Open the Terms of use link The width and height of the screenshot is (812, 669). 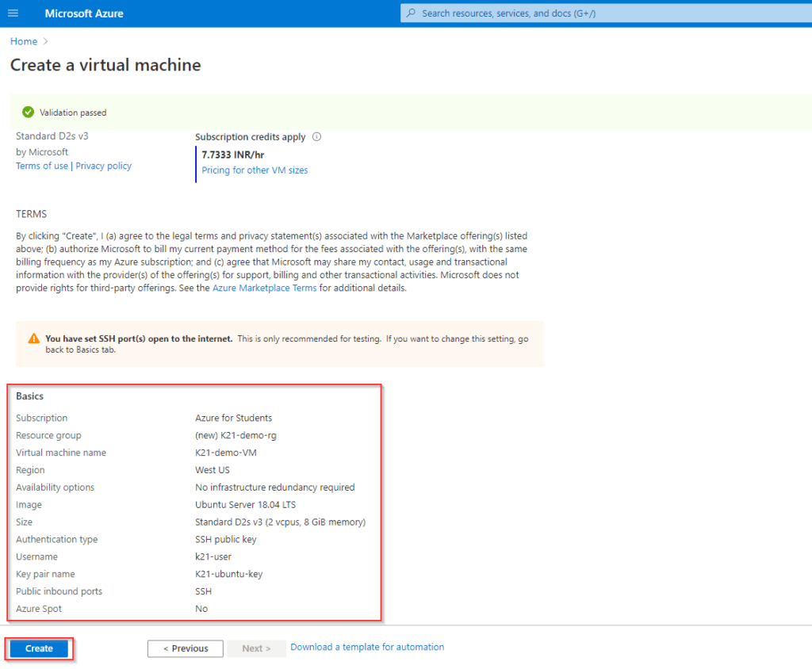pyautogui.click(x=41, y=166)
